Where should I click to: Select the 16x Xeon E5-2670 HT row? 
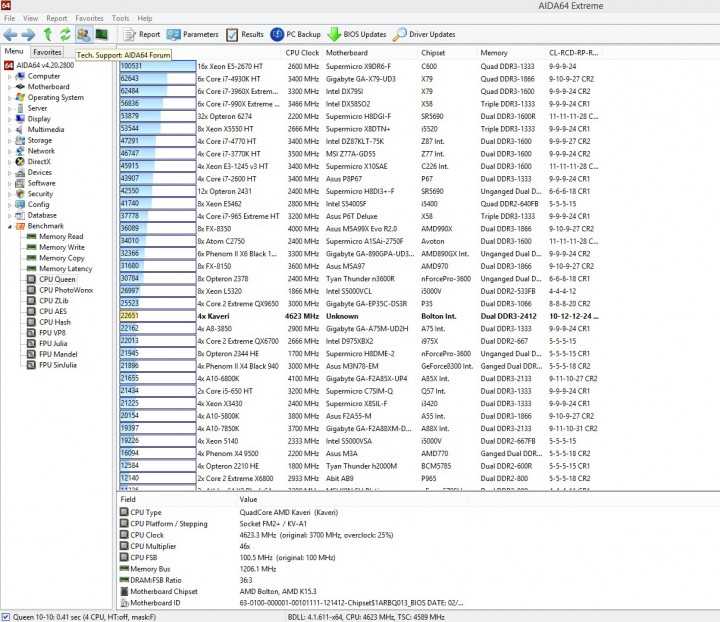click(x=359, y=67)
